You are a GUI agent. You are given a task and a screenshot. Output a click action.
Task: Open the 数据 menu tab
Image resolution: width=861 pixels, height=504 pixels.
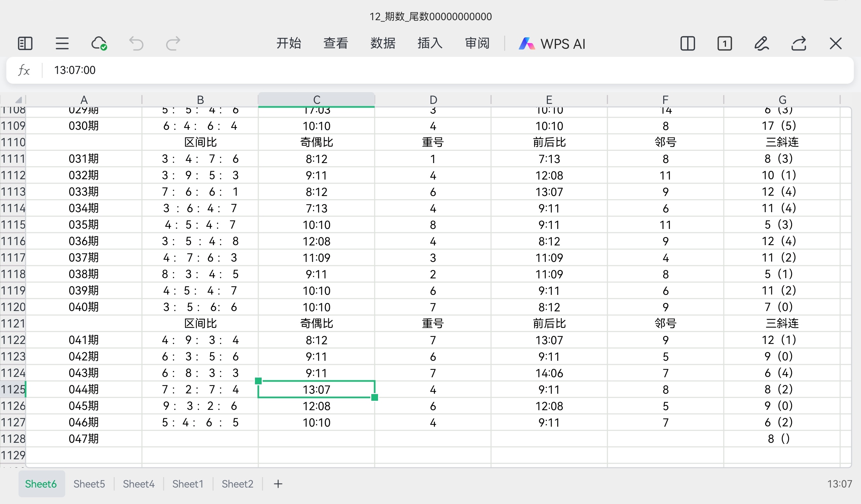pyautogui.click(x=383, y=44)
